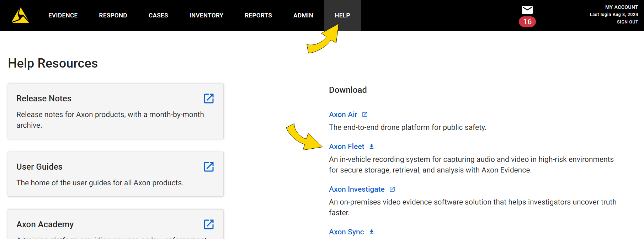Click the download icon beside Axon Fleet
This screenshot has width=644, height=239.
click(372, 147)
